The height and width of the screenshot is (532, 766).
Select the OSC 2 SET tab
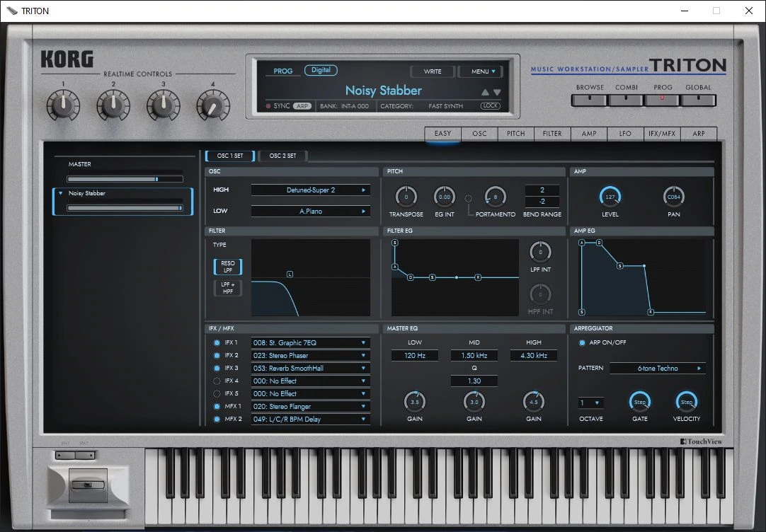click(x=283, y=156)
